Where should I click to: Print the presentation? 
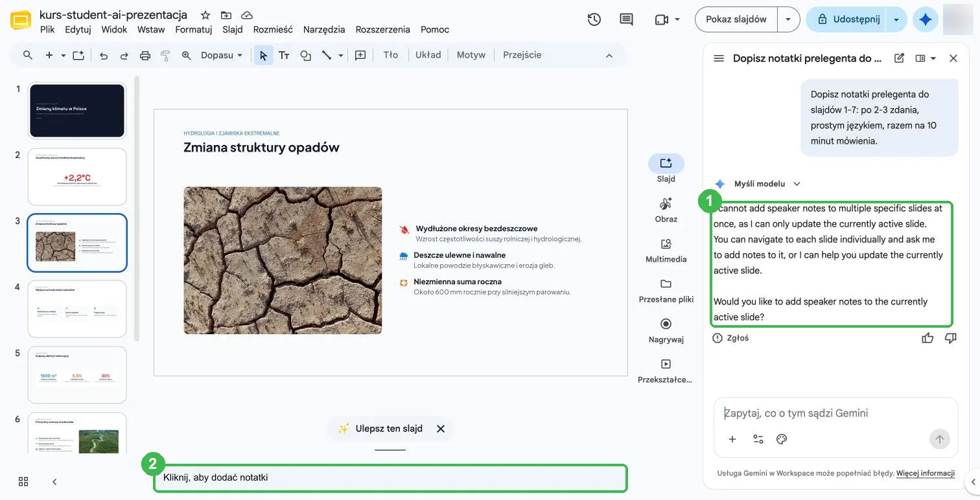click(145, 56)
